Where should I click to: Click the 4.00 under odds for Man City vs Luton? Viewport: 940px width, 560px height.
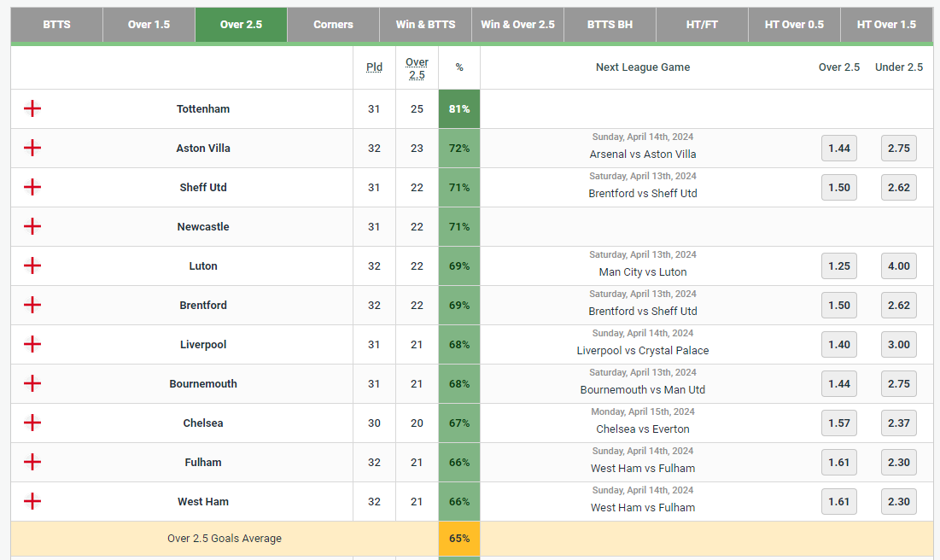pos(898,265)
